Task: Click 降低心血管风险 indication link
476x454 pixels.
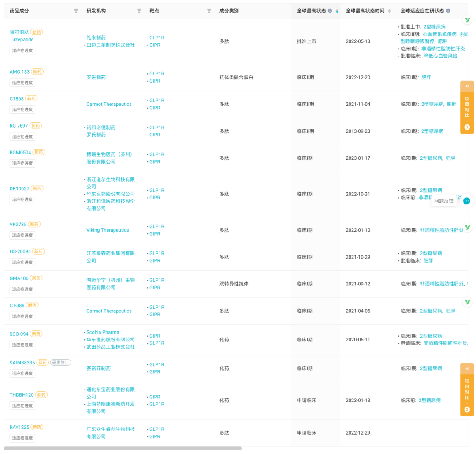Action: (440, 56)
